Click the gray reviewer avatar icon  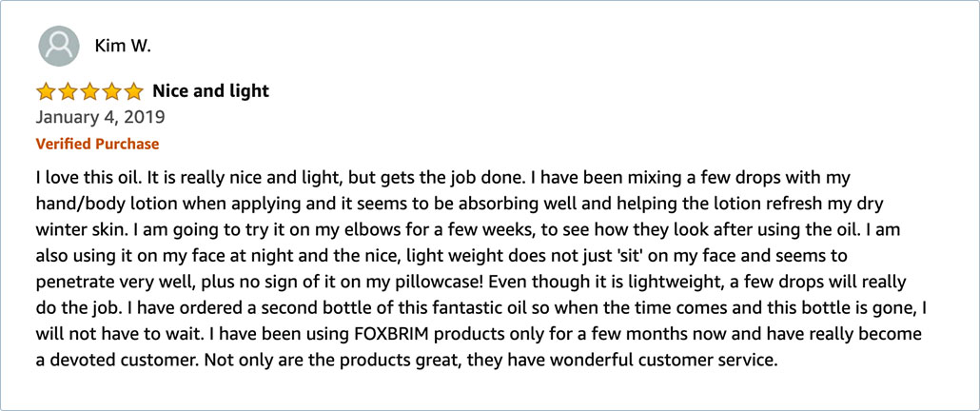click(59, 47)
